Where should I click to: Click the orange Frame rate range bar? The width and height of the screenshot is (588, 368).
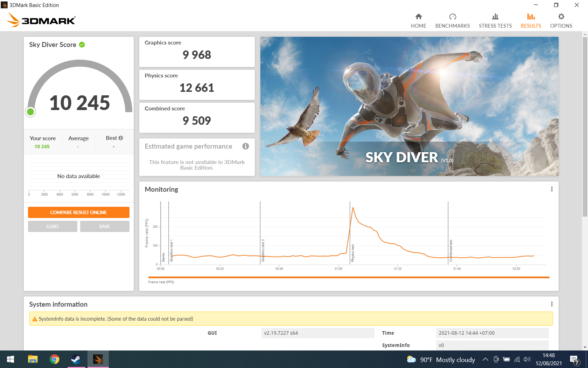(349, 277)
